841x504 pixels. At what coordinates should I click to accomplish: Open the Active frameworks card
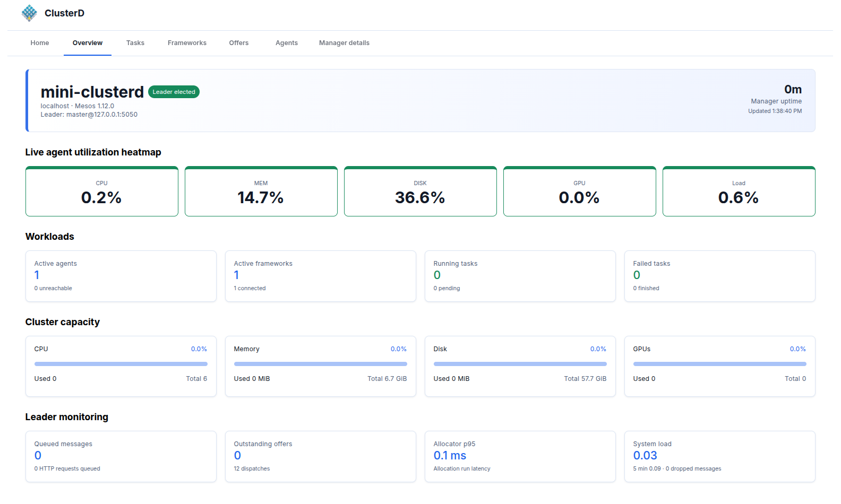[321, 276]
